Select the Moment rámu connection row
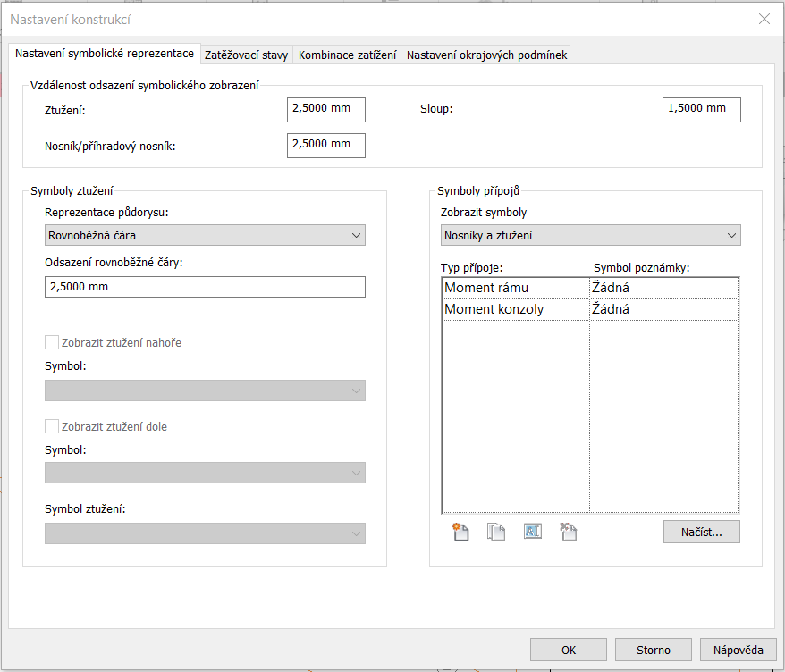This screenshot has width=785, height=672. point(515,288)
